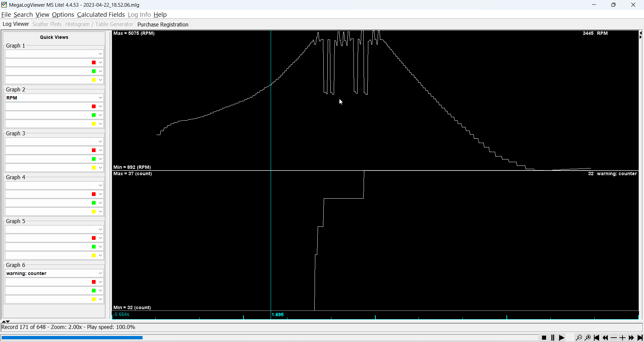644x342 pixels.
Task: Click the Min = 892 (RPM) label
Action: click(x=132, y=167)
